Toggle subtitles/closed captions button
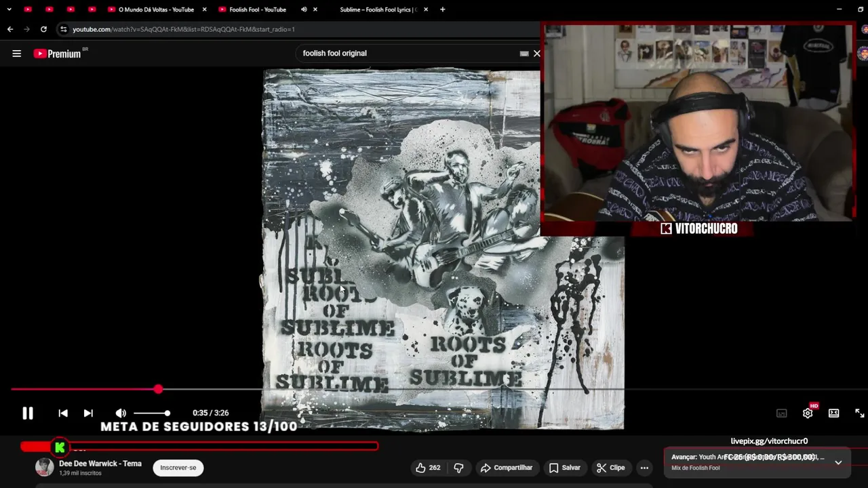 [x=781, y=413]
